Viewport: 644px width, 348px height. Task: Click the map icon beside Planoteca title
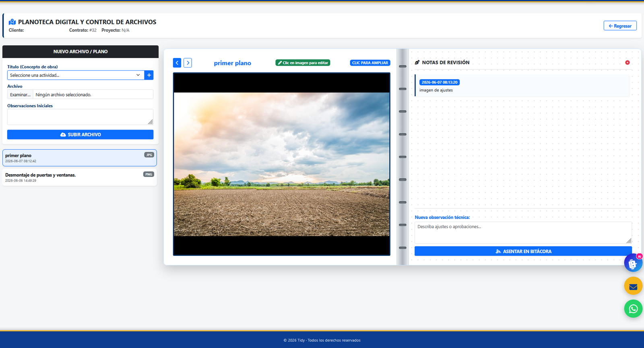pyautogui.click(x=12, y=22)
